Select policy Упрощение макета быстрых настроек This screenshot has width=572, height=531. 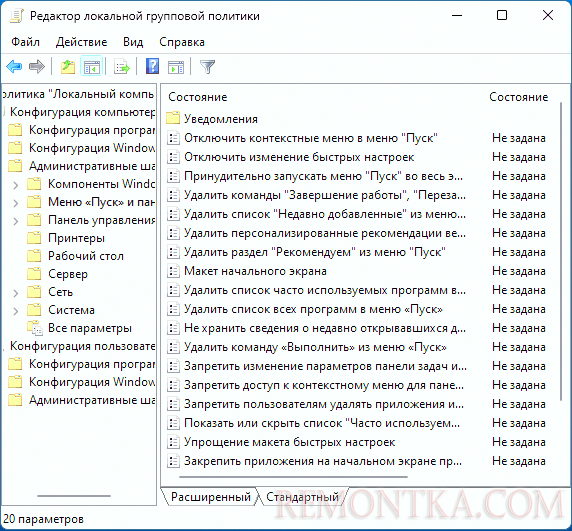click(290, 442)
